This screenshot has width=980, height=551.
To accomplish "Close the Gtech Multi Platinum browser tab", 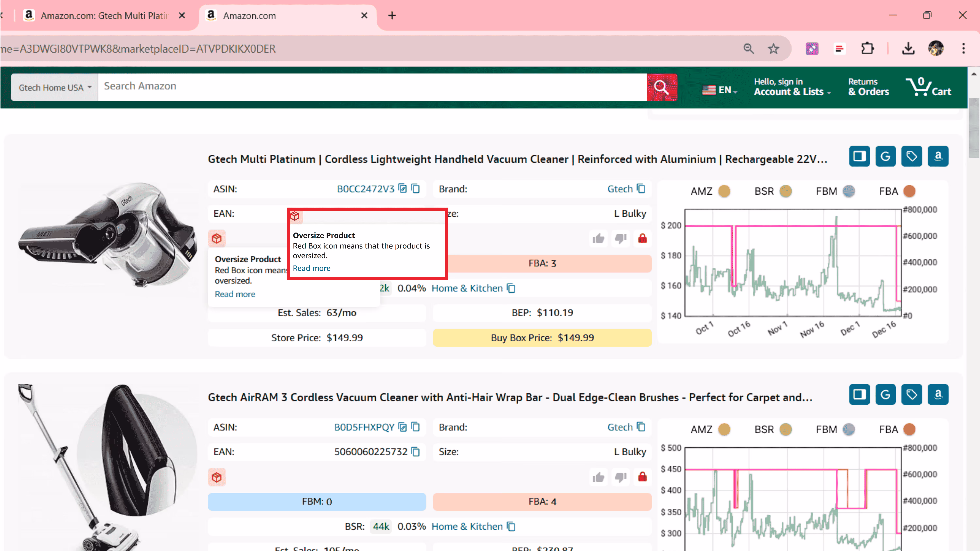I will pyautogui.click(x=182, y=16).
